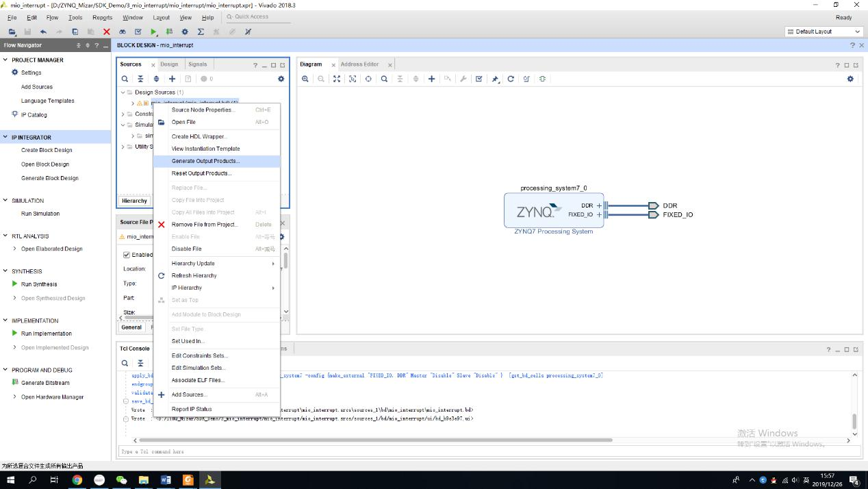Click Run Implementation in Flow Navigator

tap(46, 334)
